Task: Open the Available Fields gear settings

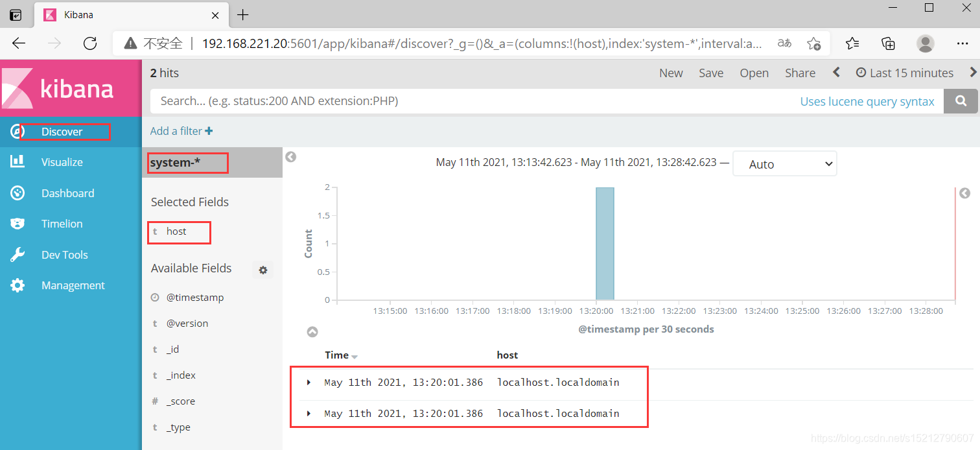Action: click(x=263, y=270)
